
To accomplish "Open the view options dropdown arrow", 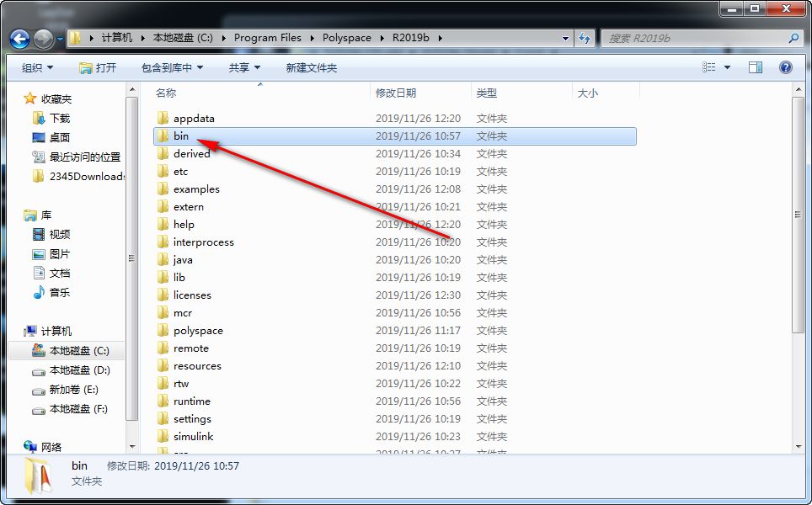I will tap(727, 67).
